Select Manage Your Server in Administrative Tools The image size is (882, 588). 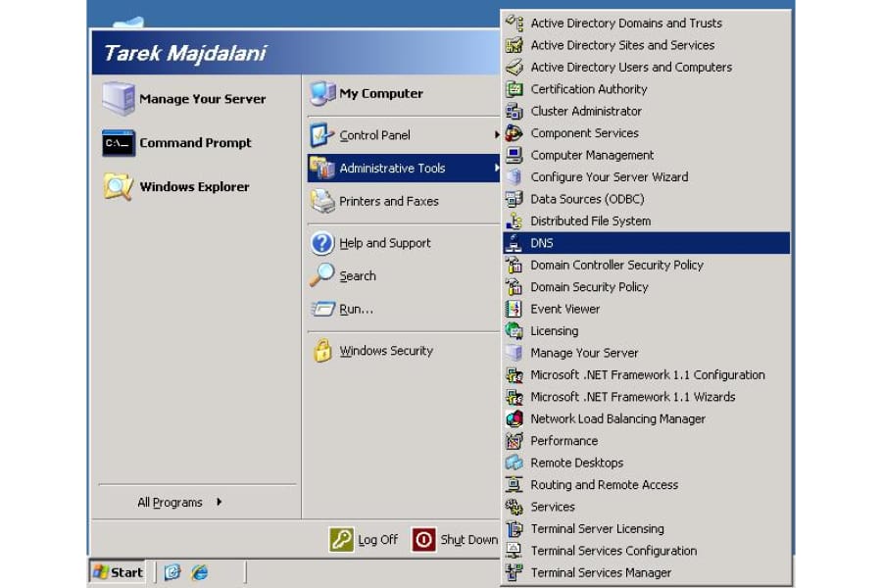coord(647,353)
